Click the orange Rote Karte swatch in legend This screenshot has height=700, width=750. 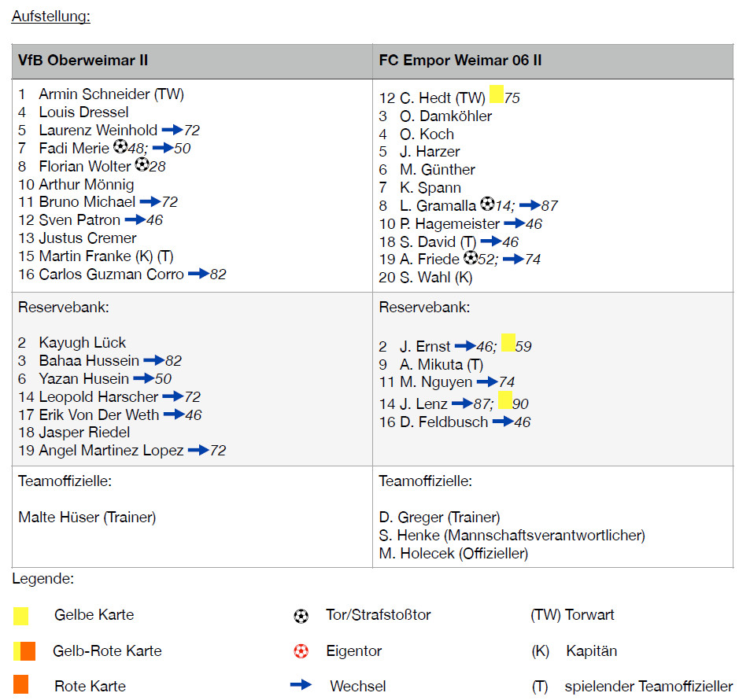(21, 684)
